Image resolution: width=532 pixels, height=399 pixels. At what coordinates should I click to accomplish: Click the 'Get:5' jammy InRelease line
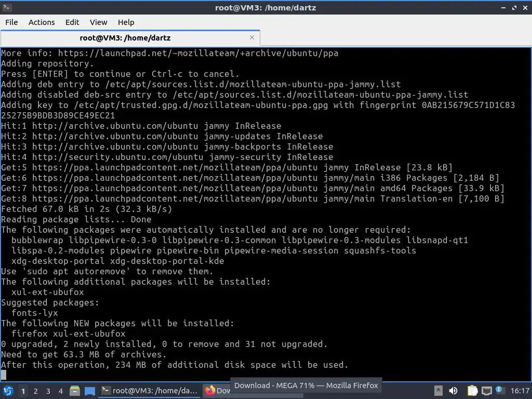click(x=227, y=168)
